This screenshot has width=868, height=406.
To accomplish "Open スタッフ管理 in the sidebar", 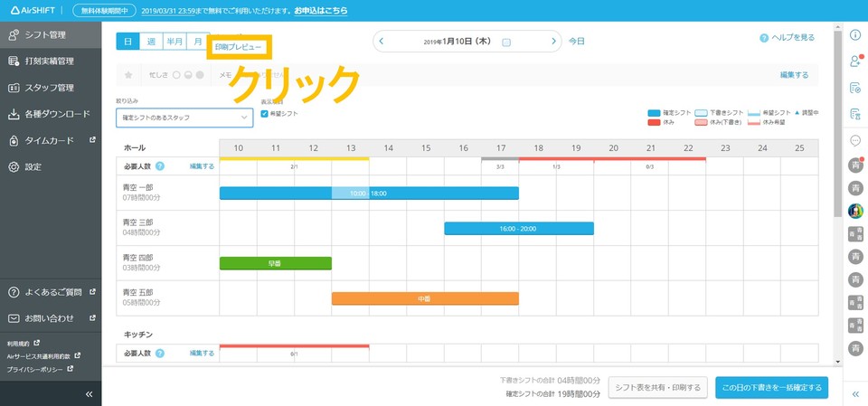I will tap(51, 88).
